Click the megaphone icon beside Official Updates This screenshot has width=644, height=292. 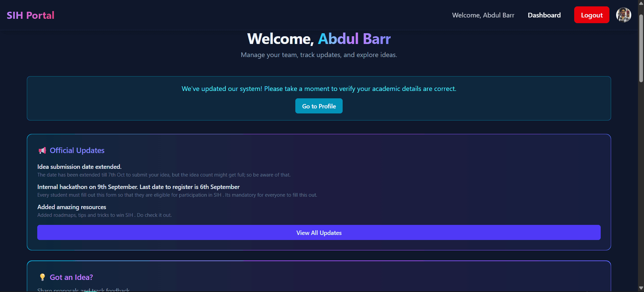[x=42, y=151]
